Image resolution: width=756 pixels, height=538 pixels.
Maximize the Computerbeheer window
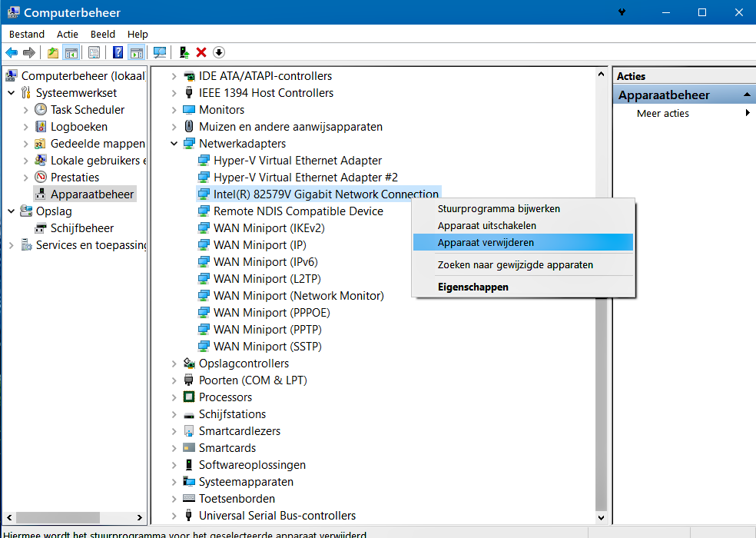(x=702, y=12)
